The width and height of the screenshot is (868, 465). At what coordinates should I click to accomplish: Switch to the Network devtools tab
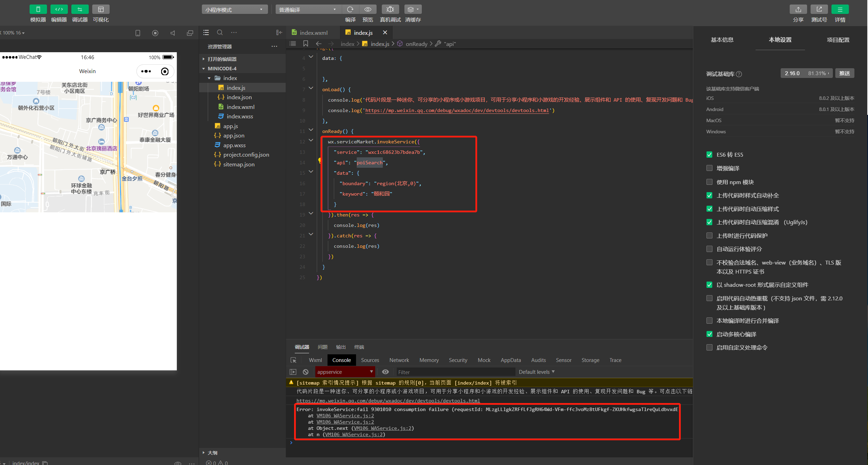pyautogui.click(x=399, y=360)
